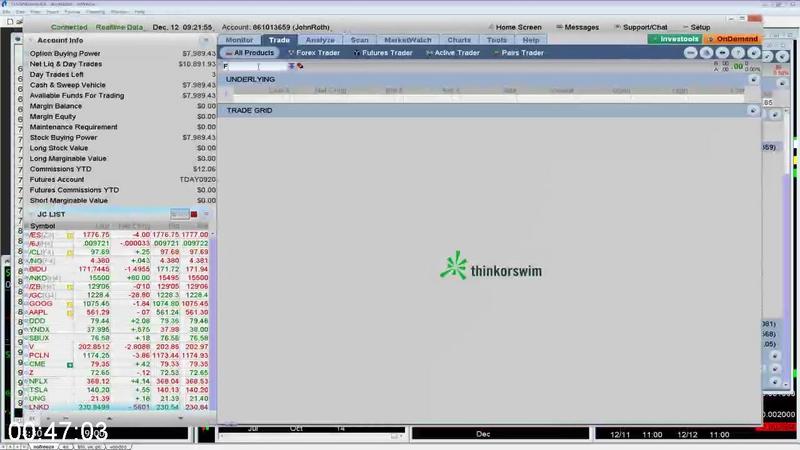
Task: Click the green plus icon on CME row
Action: coord(70,365)
